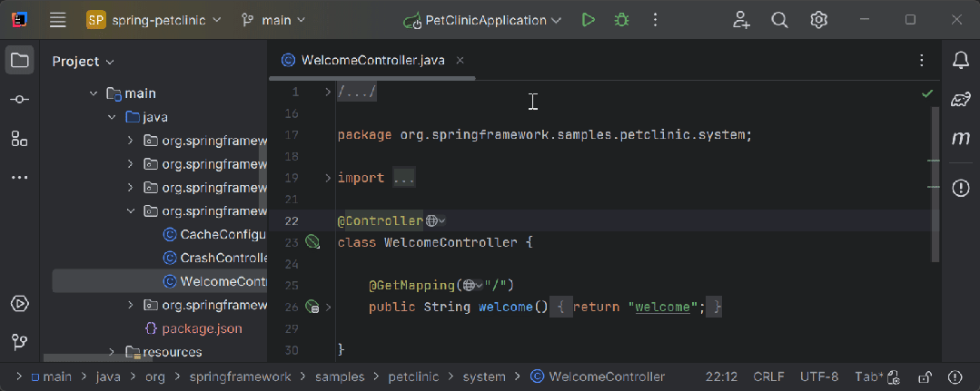Click the "welcome" string literal

click(x=663, y=307)
